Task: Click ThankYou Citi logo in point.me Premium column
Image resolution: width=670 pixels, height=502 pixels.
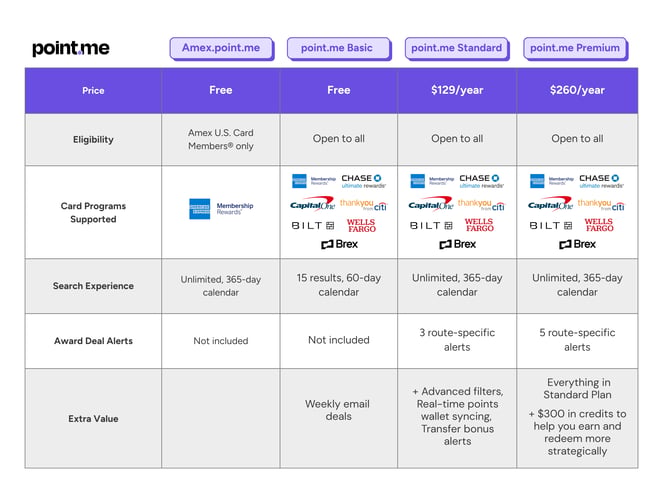Action: tap(600, 204)
